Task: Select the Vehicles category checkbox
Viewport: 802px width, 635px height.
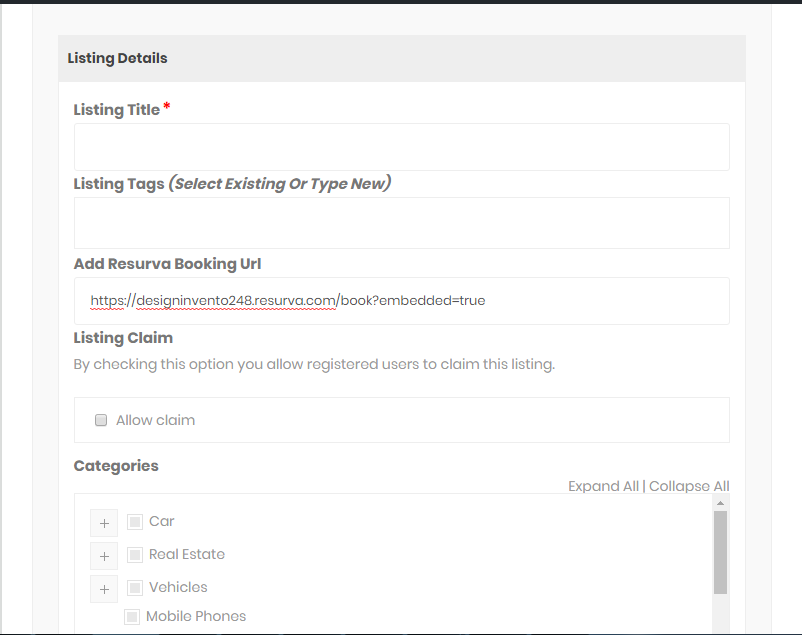Action: (135, 587)
